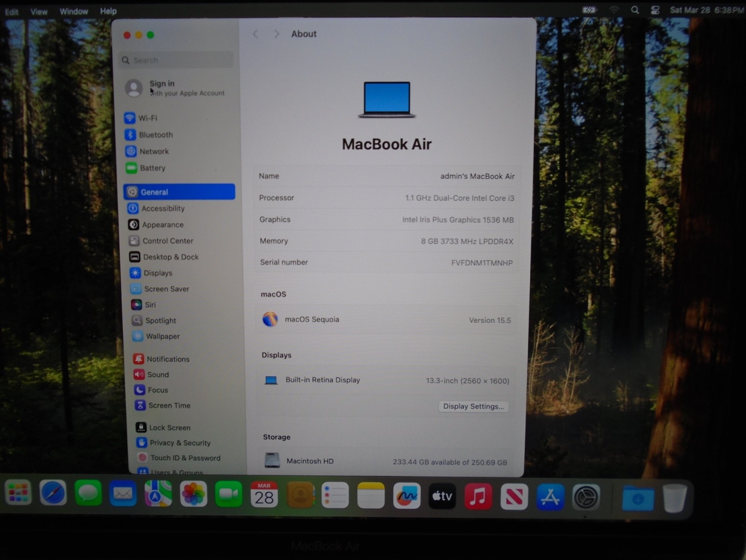Open Music from the Dock
Viewport: 746px width, 560px height.
pyautogui.click(x=478, y=496)
